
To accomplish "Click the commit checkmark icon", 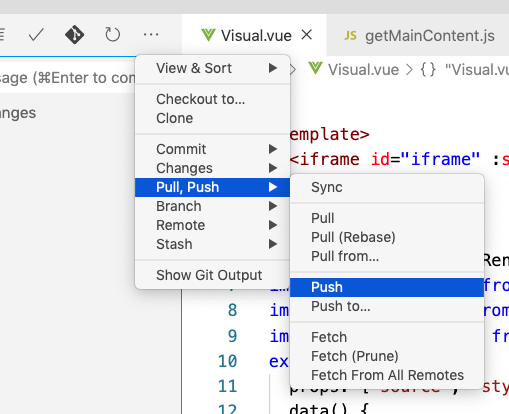I will click(x=36, y=35).
